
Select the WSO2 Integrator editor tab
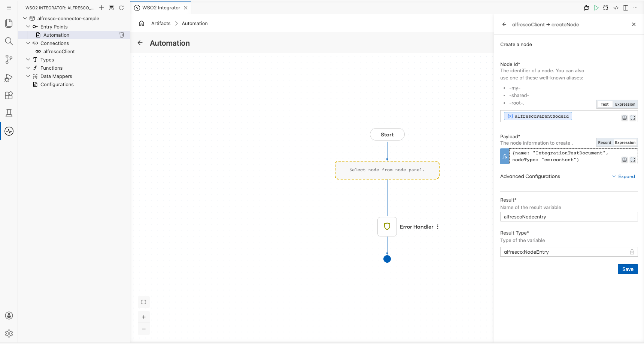tap(161, 7)
